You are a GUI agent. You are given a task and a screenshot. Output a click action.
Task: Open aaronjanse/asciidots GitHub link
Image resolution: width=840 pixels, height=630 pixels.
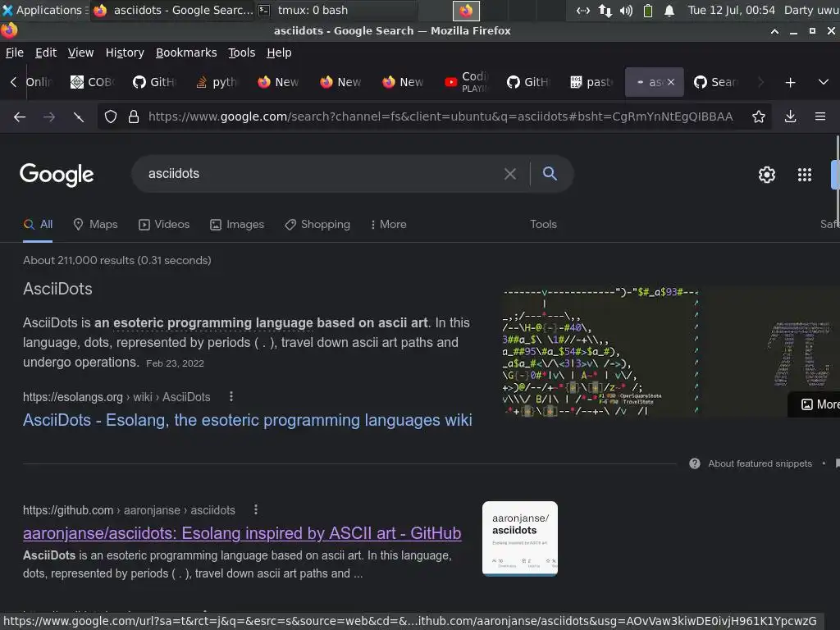(x=242, y=533)
